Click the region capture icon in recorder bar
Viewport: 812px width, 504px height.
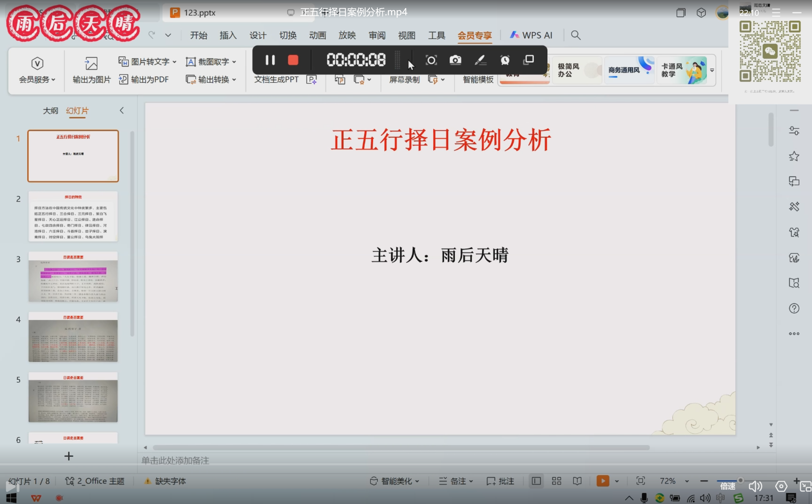coord(431,60)
